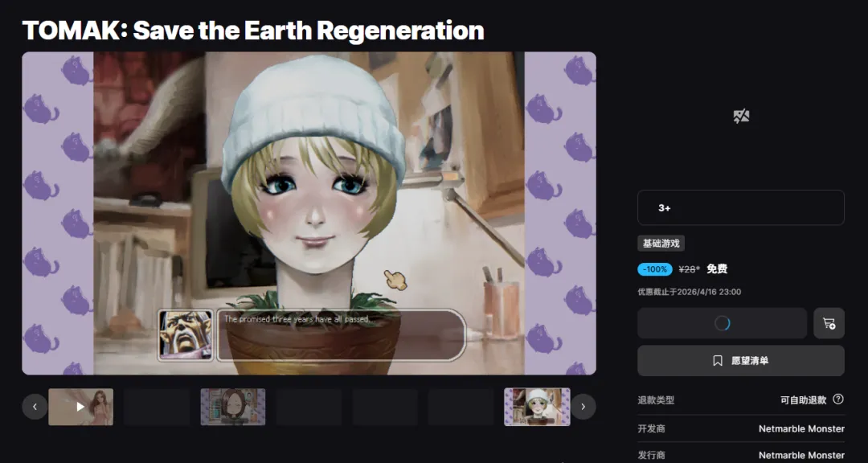Click the old man portrait in dialogue
Image resolution: width=868 pixels, height=463 pixels.
tap(186, 335)
